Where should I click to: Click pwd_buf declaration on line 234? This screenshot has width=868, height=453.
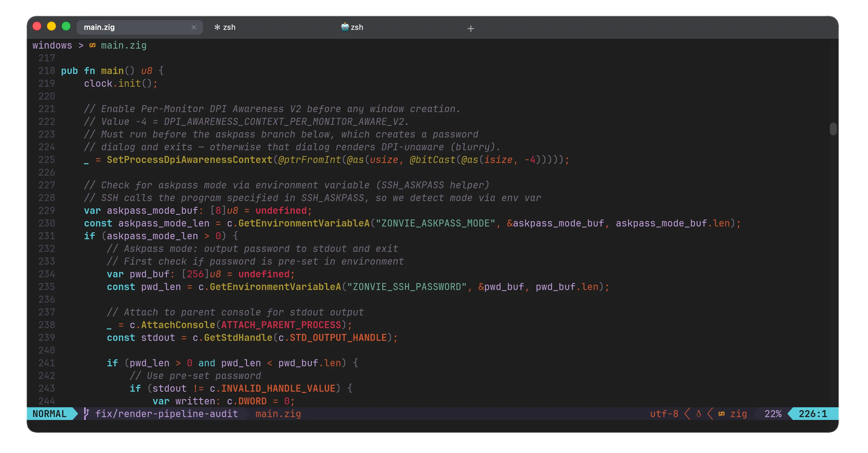tap(149, 274)
